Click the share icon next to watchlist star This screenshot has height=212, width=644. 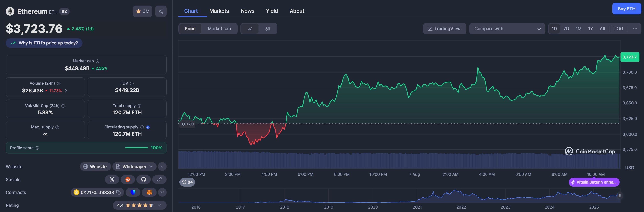click(x=161, y=11)
